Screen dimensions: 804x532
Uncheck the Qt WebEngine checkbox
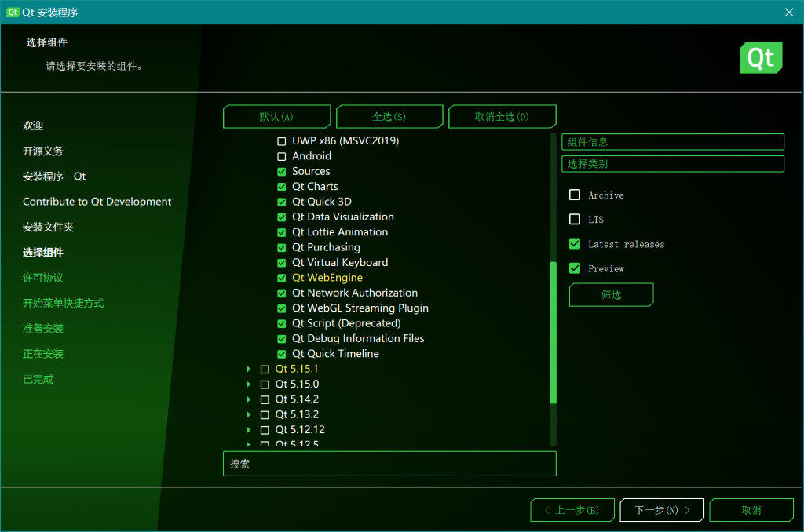[x=282, y=278]
